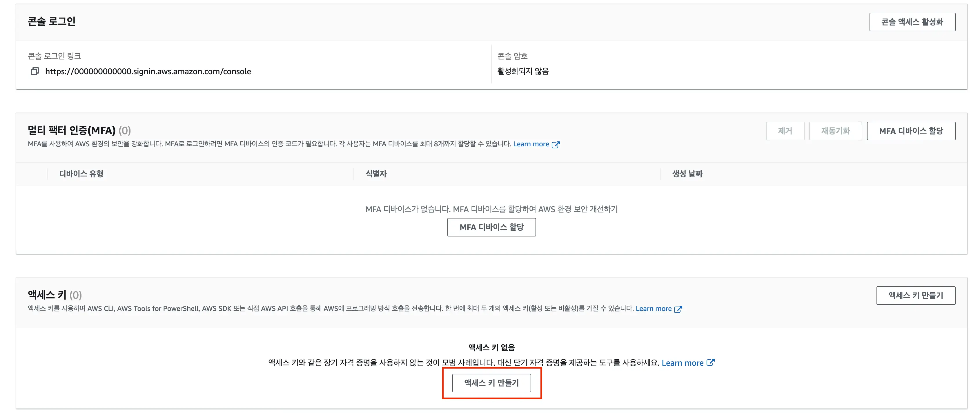Click the 콘솔 로그인 section heading

52,21
